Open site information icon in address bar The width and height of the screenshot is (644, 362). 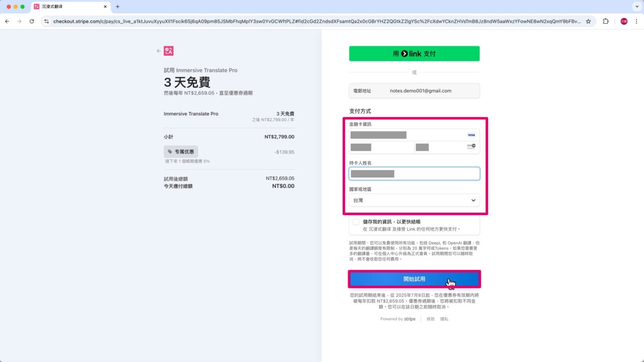tap(46, 22)
